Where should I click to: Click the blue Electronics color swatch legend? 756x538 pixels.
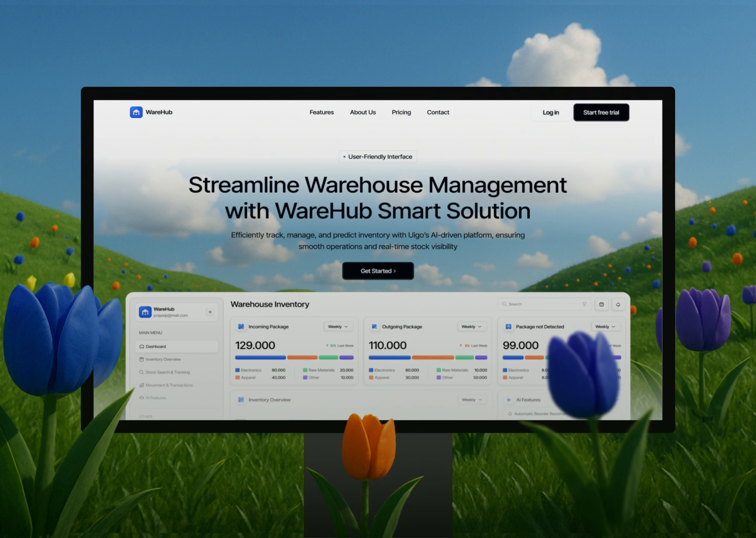pyautogui.click(x=237, y=370)
